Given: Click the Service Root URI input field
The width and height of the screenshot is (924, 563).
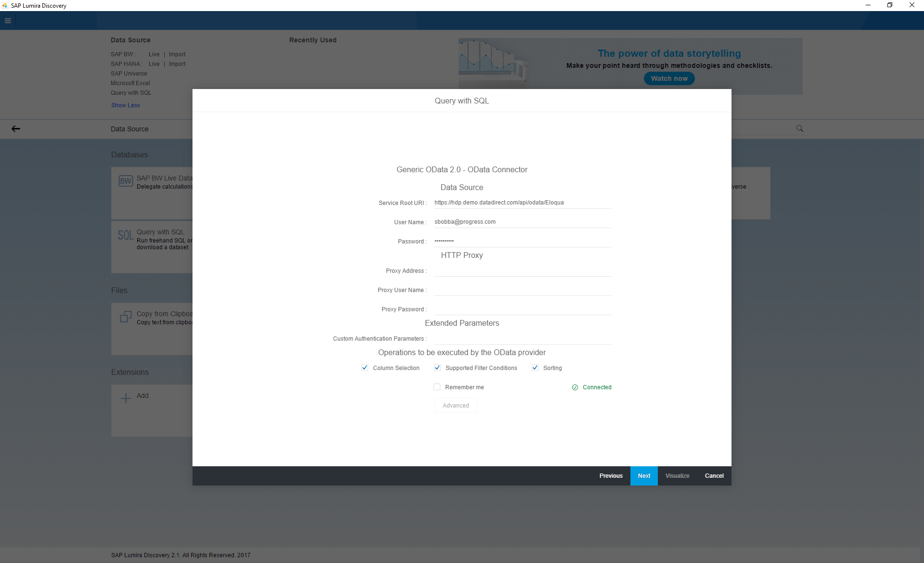Looking at the screenshot, I should click(x=521, y=203).
